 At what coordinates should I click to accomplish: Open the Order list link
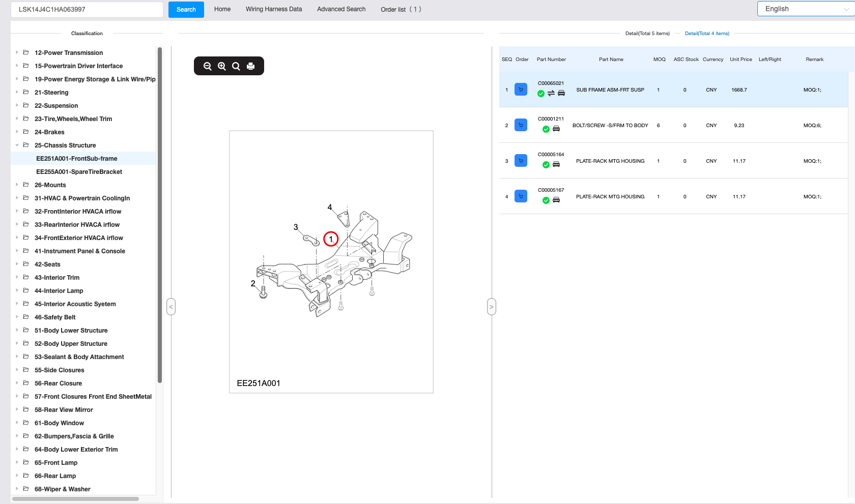tap(401, 10)
